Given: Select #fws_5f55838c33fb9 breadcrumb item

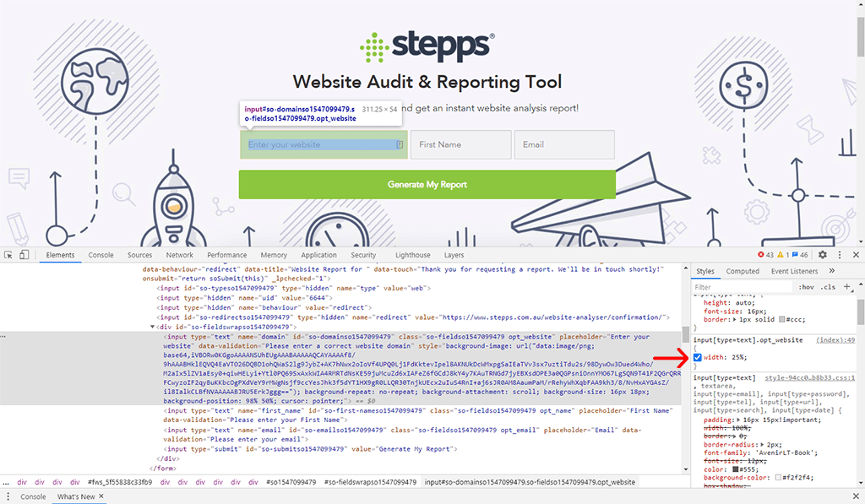Looking at the screenshot, I should tap(120, 482).
